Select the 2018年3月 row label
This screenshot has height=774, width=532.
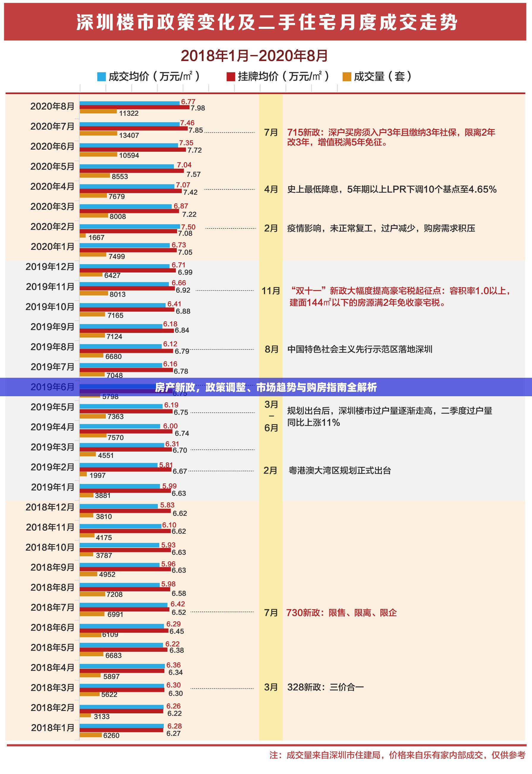[x=52, y=688]
